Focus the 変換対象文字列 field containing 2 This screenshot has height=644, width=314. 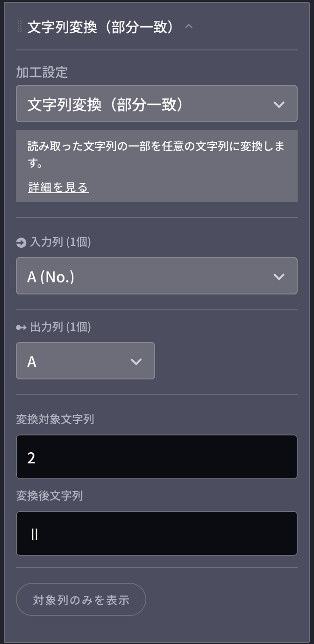pos(157,457)
